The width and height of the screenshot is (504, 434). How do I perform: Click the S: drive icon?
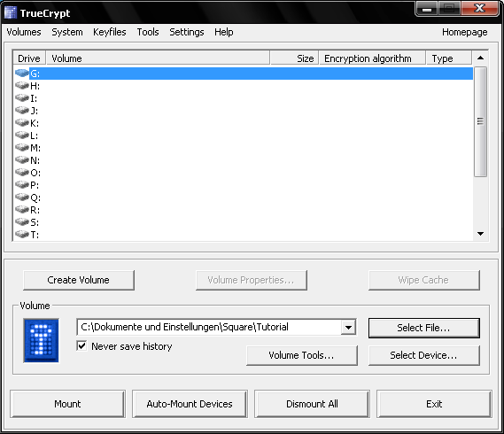pyautogui.click(x=22, y=221)
